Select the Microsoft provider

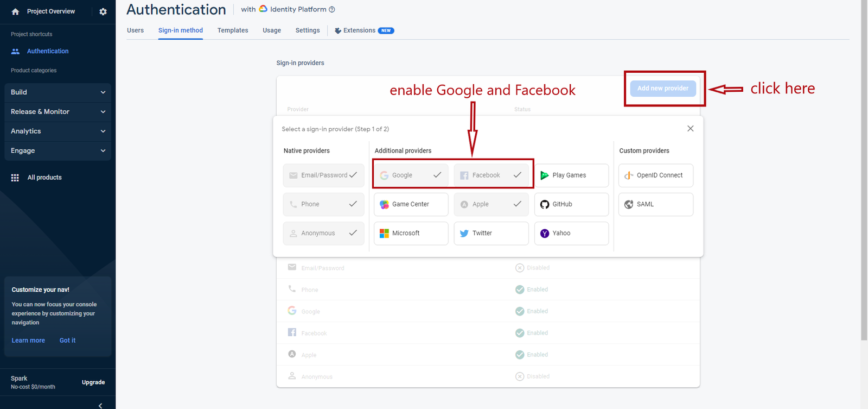[x=411, y=233]
